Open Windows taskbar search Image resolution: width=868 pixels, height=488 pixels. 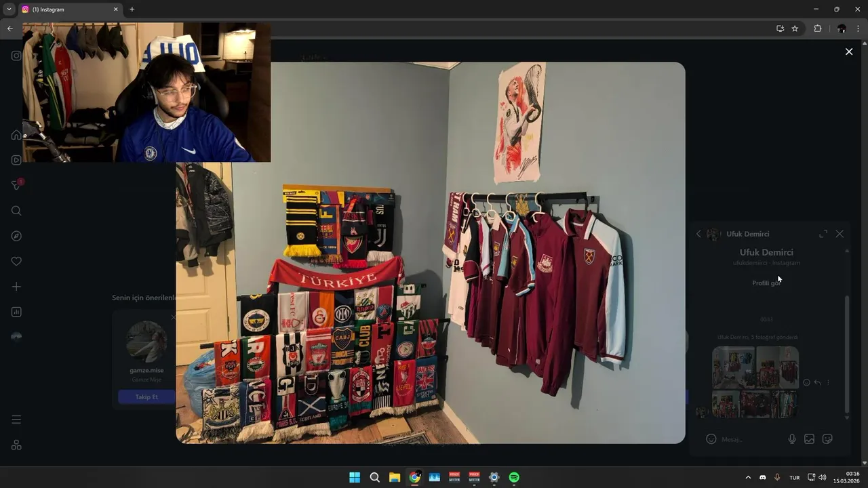[x=374, y=477]
